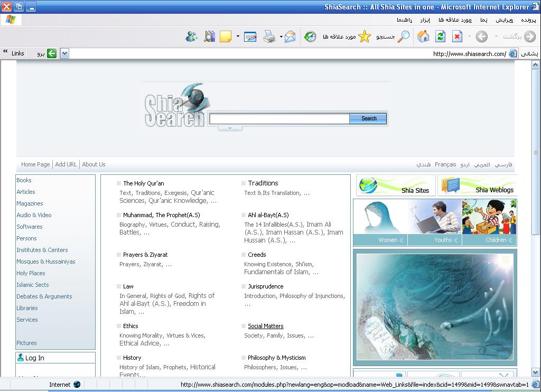Click the Back arrow button labeled برگشت

[x=520, y=36]
